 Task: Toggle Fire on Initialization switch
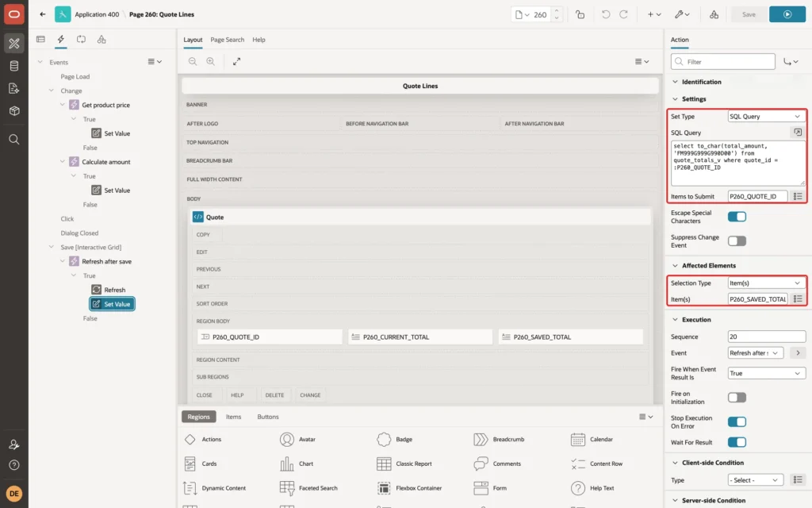click(737, 398)
